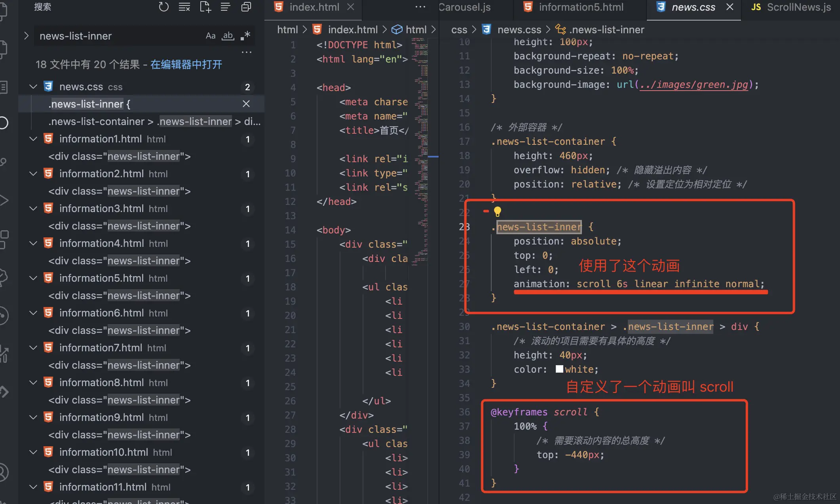Expand the replace field chevron

26,36
